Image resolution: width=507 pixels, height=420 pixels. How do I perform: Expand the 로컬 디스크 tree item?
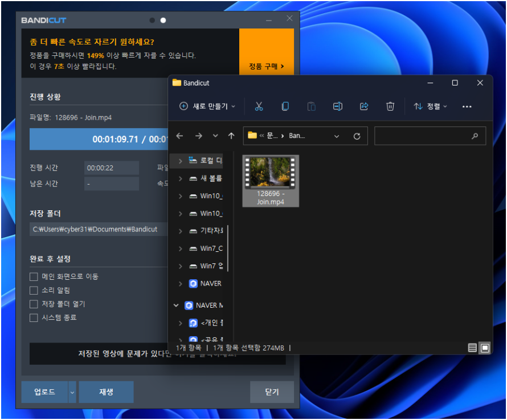pyautogui.click(x=181, y=161)
